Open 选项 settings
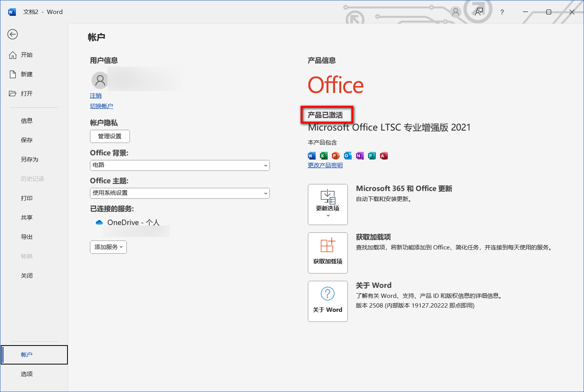Screen dimensions: 584x392 tap(27, 374)
